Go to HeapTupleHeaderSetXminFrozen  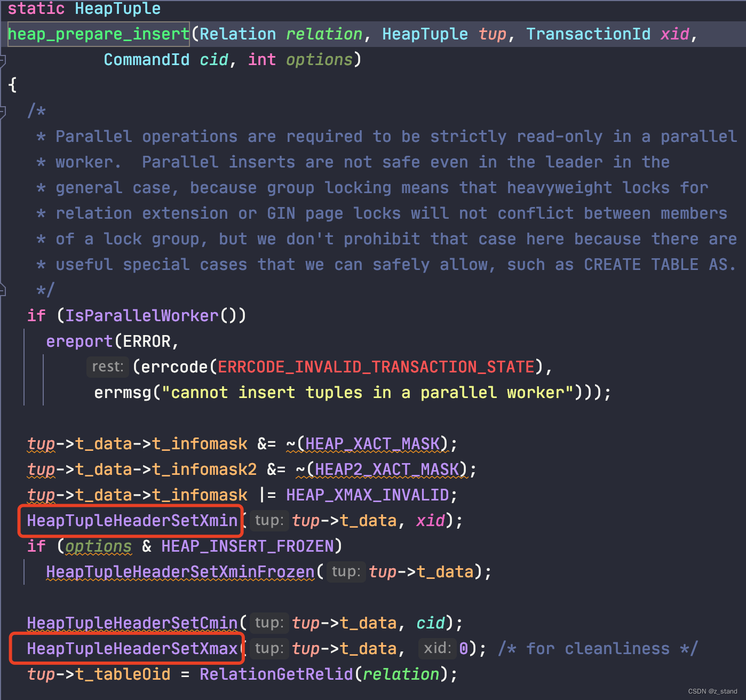(180, 571)
